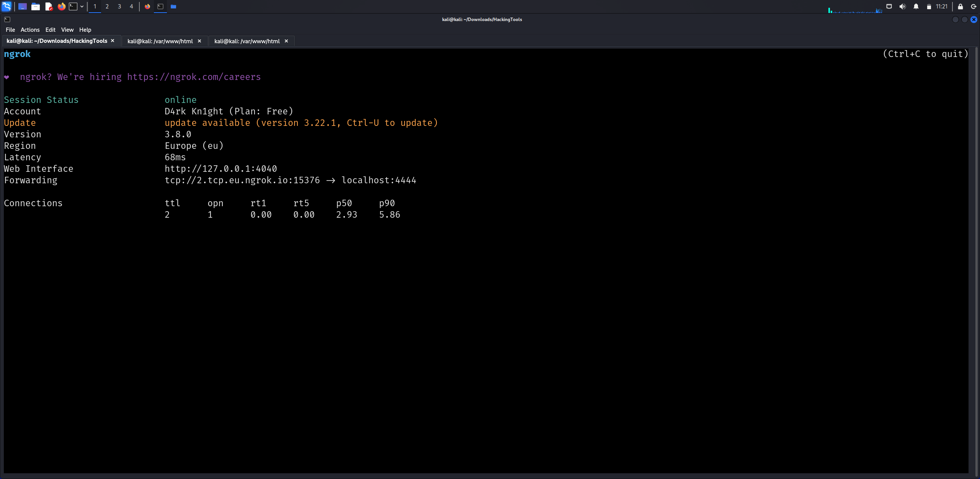The image size is (980, 479).
Task: Click the 'Connections' label
Action: (33, 203)
